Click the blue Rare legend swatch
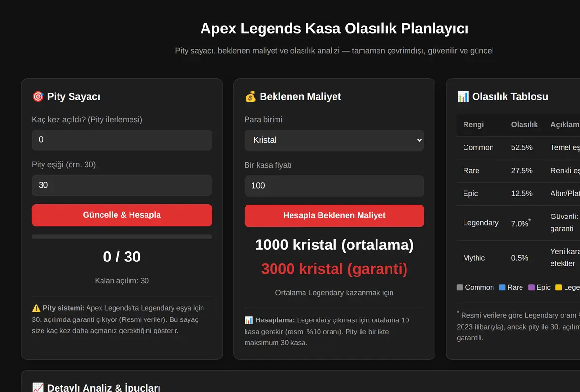The height and width of the screenshot is (392, 580). coord(502,288)
